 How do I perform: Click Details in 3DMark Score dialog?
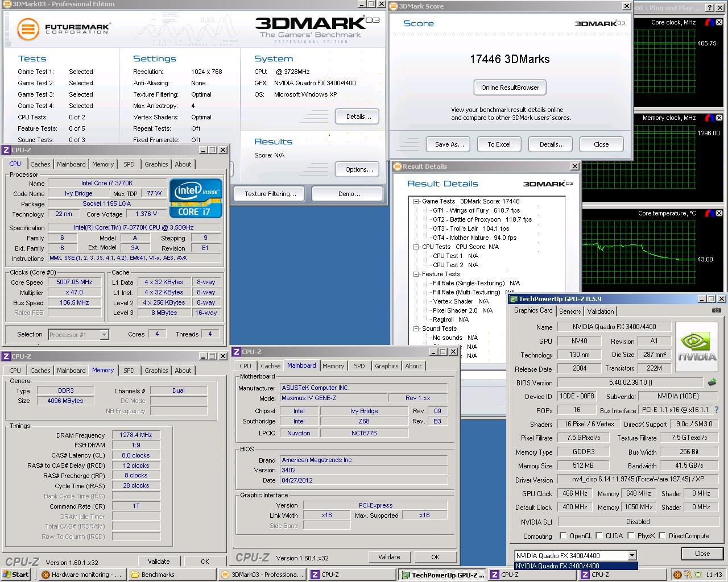click(552, 144)
